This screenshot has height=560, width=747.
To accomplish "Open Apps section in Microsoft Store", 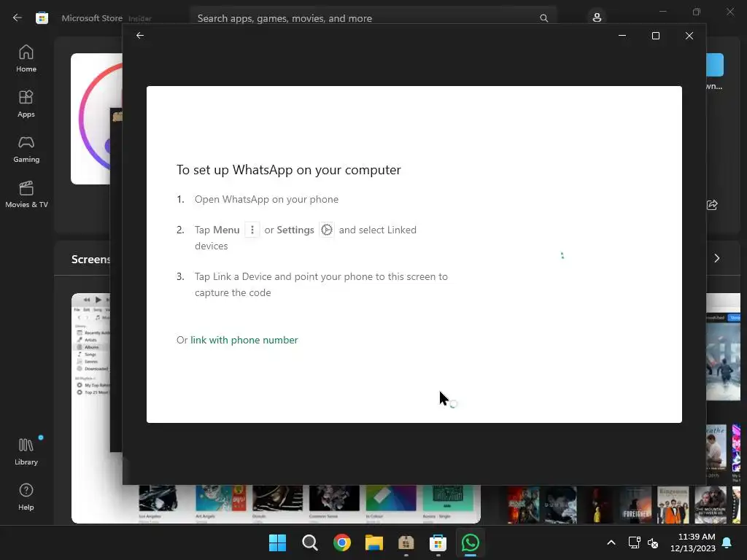I will tap(26, 104).
